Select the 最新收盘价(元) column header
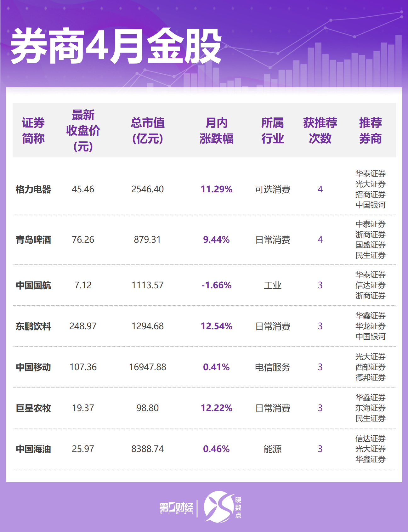 point(83,130)
